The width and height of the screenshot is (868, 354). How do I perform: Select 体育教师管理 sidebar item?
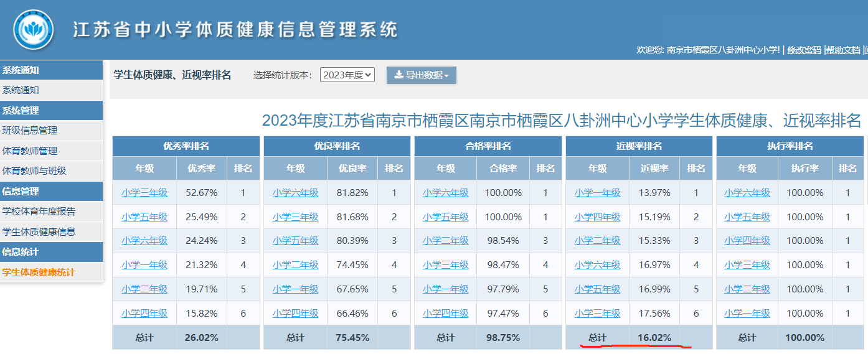(30, 151)
